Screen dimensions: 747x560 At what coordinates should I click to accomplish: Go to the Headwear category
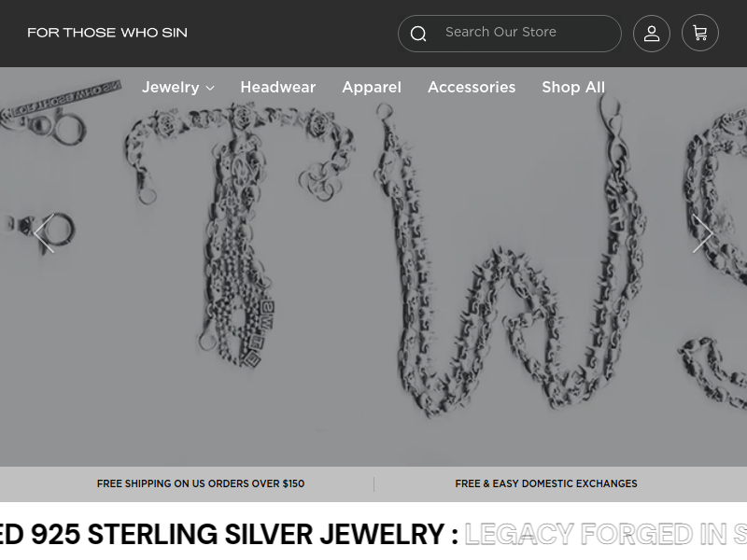click(277, 87)
